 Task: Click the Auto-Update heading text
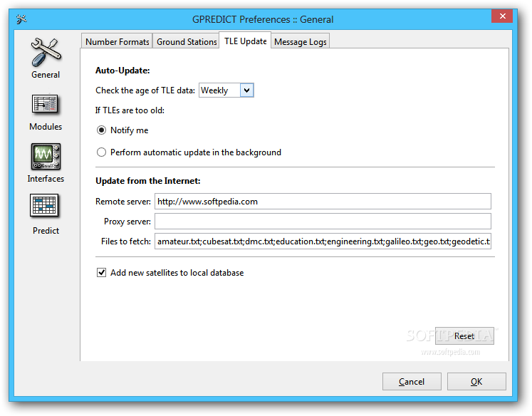click(x=122, y=71)
